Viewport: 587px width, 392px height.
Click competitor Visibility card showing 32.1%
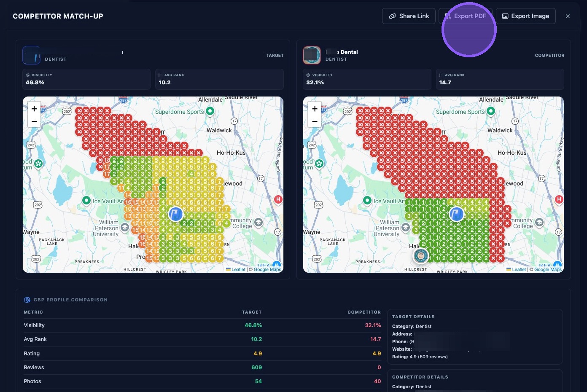click(x=367, y=79)
